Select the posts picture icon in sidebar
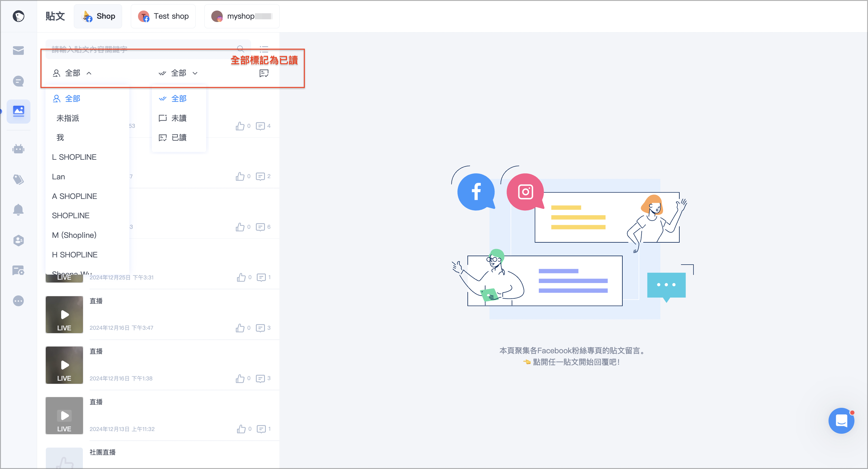The image size is (868, 469). 18,111
